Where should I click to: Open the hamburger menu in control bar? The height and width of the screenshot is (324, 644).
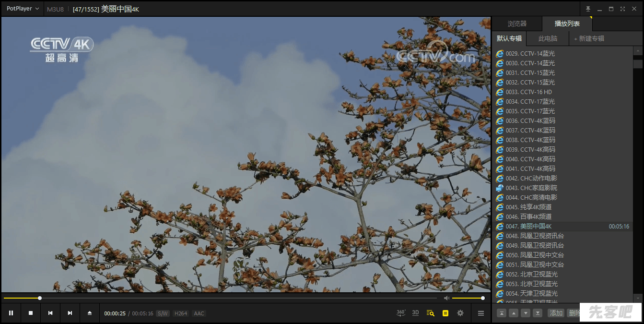(x=481, y=313)
